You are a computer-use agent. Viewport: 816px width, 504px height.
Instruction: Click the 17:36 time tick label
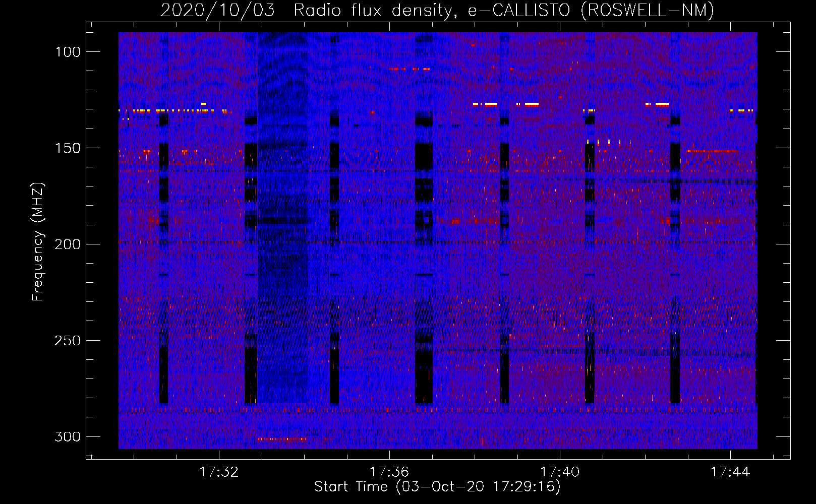click(x=389, y=472)
